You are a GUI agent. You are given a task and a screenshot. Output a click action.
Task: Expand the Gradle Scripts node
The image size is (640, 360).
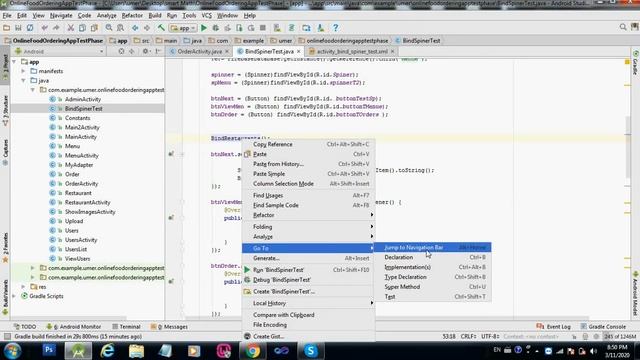[14, 296]
